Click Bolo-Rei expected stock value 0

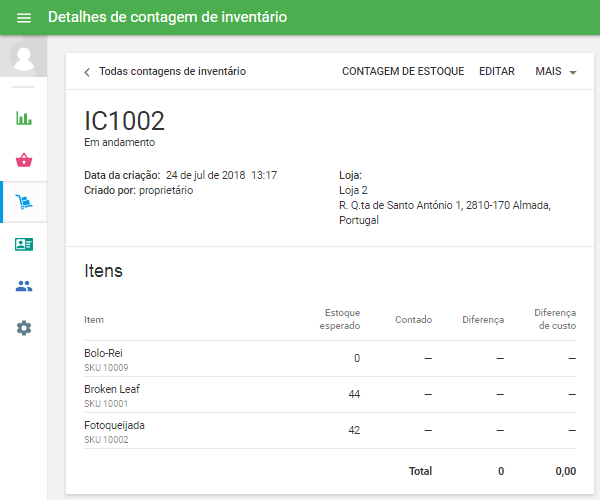tap(357, 358)
